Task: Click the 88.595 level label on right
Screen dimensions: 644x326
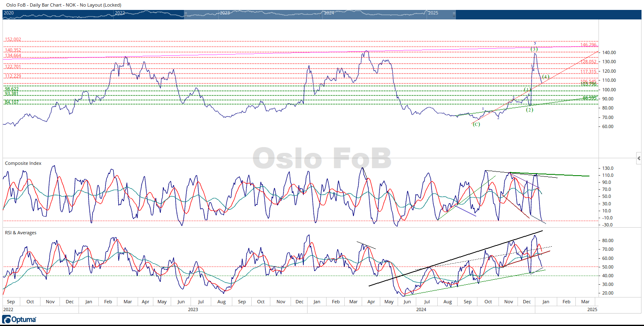Action: click(x=590, y=98)
